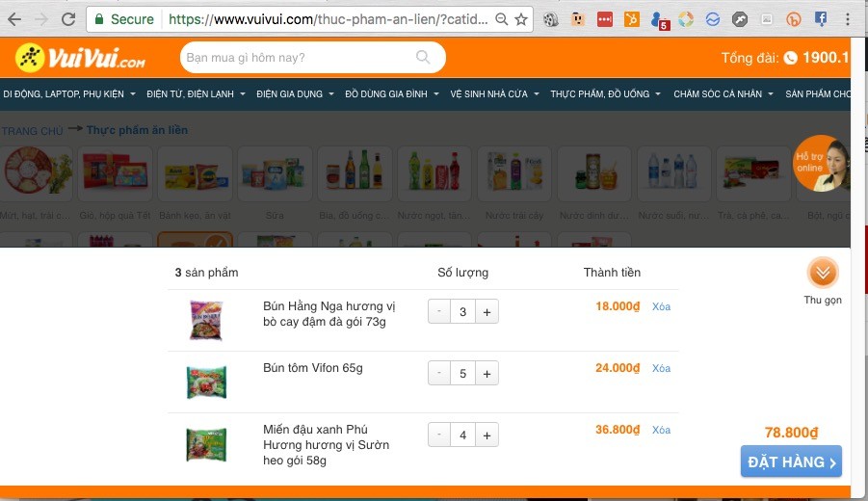Open the Facebook extension icon

[821, 19]
